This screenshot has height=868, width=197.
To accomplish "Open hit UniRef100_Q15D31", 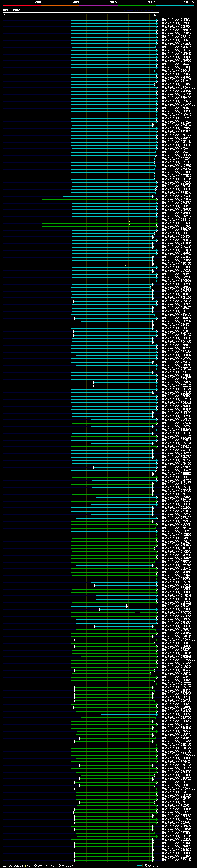I will (x=177, y=20).
